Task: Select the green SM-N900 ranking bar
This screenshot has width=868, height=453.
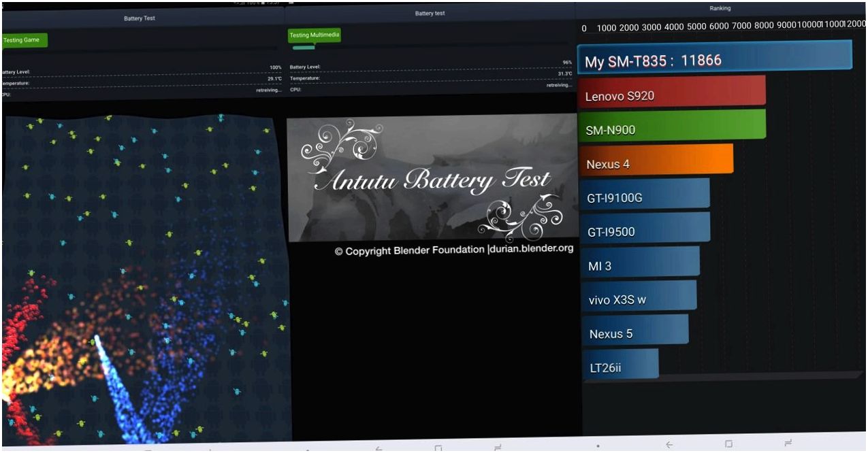Action: tap(672, 125)
